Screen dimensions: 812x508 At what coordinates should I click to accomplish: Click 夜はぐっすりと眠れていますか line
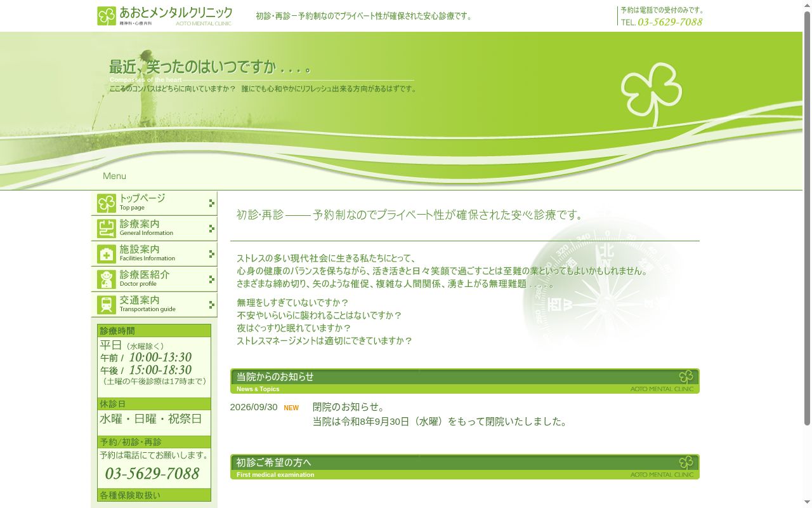294,328
